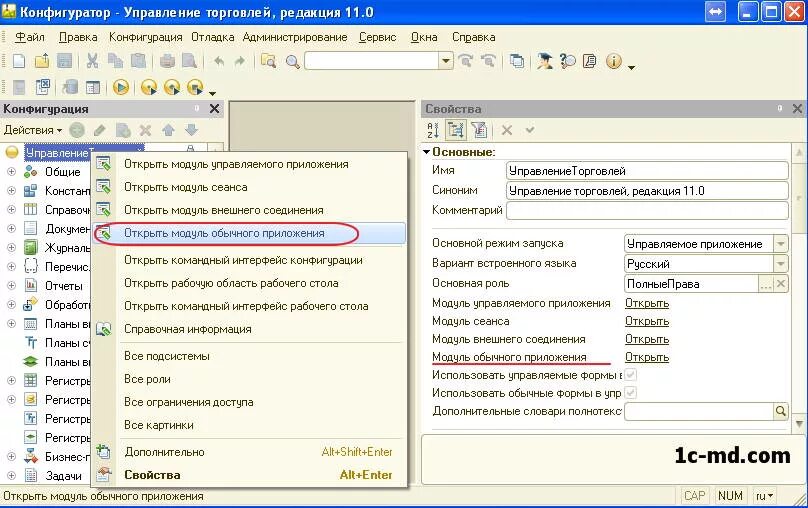Click the Paste clipboard toolbar icon

tap(138, 61)
